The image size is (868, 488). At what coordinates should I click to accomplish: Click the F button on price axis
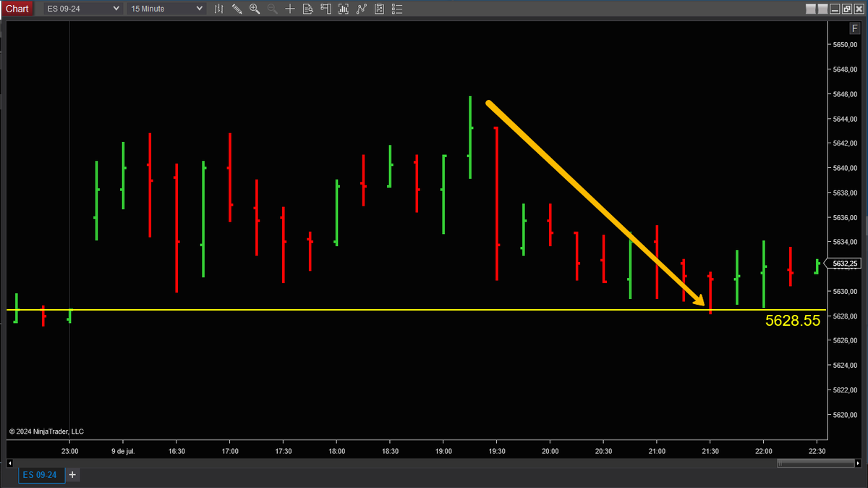(x=855, y=28)
